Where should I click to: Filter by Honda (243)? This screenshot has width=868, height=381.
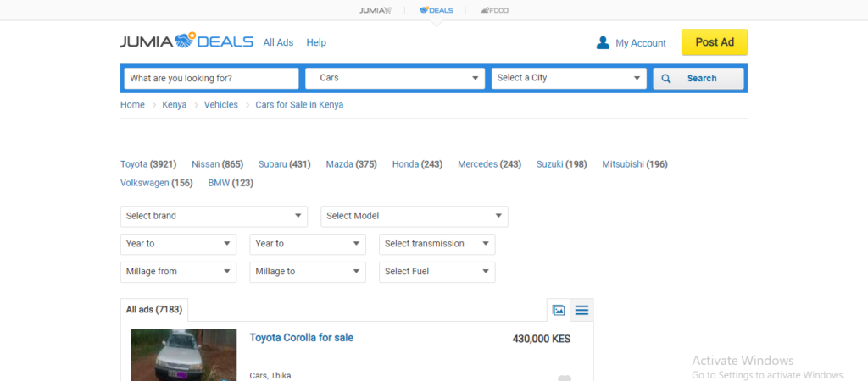[417, 164]
